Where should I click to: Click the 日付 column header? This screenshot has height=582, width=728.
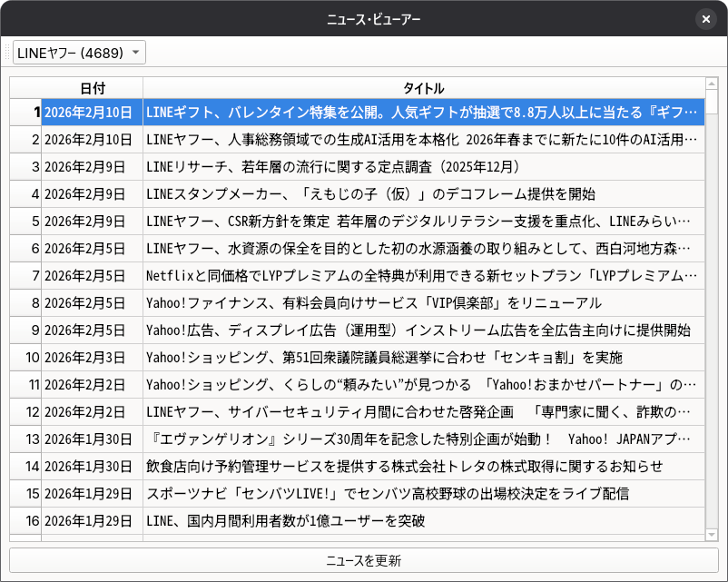point(92,88)
